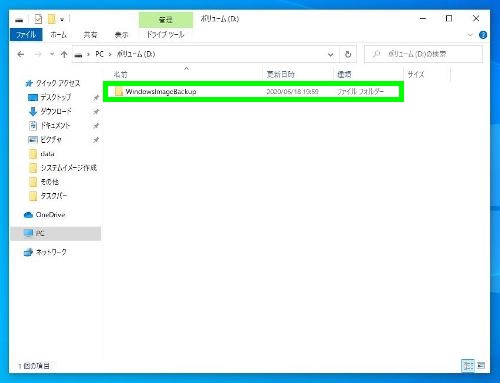Viewport: 500px width, 383px height.
Task: Open the recent locations dropdown arrow
Action: [52, 54]
